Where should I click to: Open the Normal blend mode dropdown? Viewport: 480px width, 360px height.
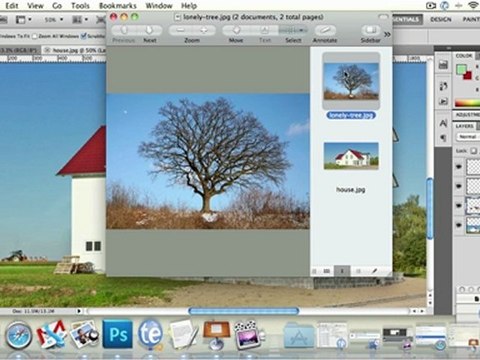[x=468, y=137]
